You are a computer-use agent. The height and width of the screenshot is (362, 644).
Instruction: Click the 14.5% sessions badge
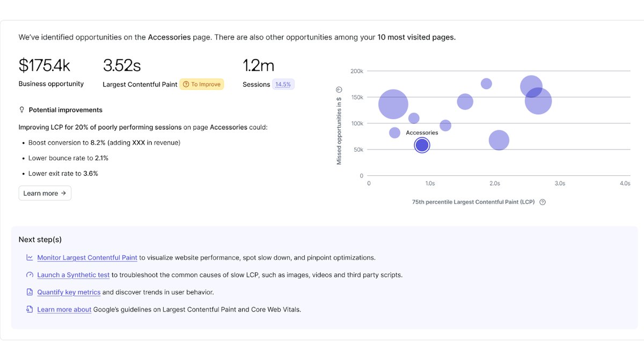(283, 84)
